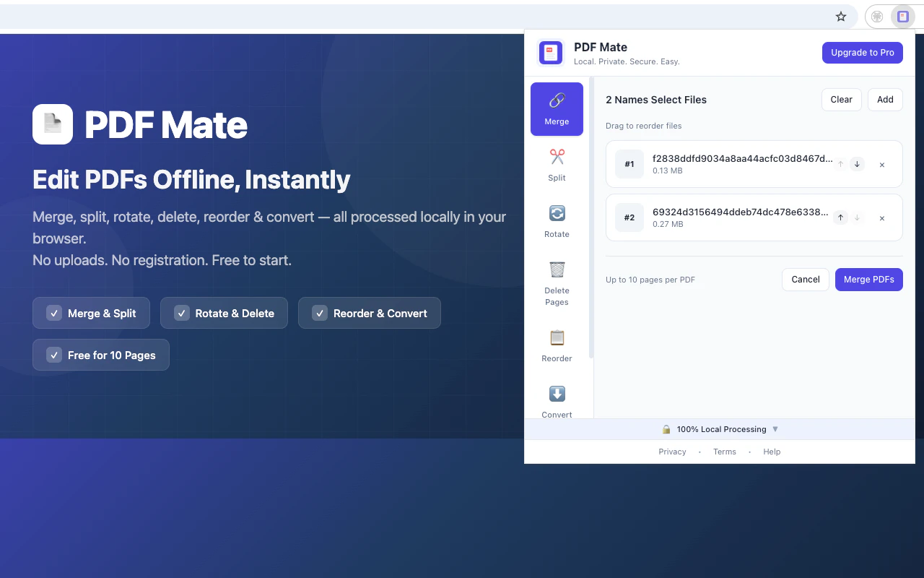Click the 'Drag to reorder files' hint
Viewport: 924px width, 578px height.
click(x=644, y=126)
